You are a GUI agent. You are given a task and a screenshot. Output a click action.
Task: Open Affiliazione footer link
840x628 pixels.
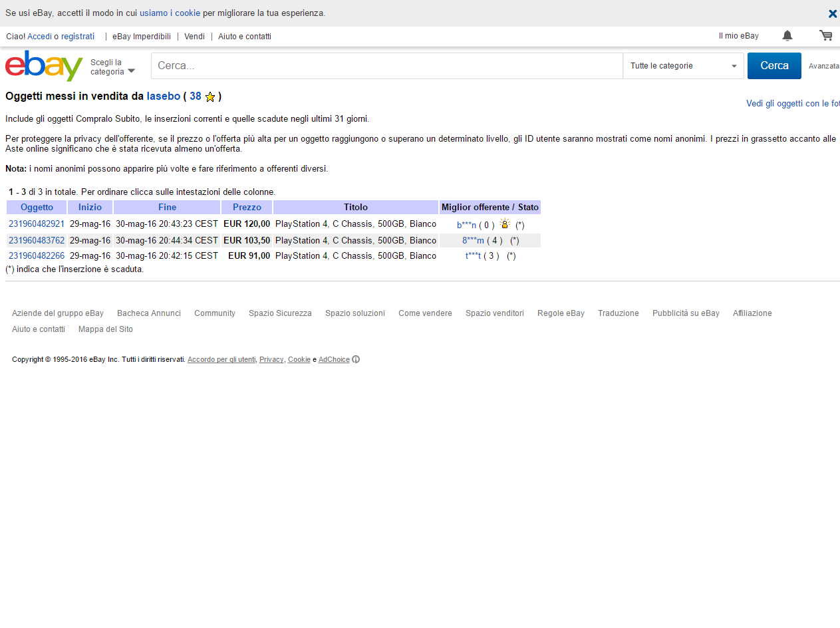point(752,313)
